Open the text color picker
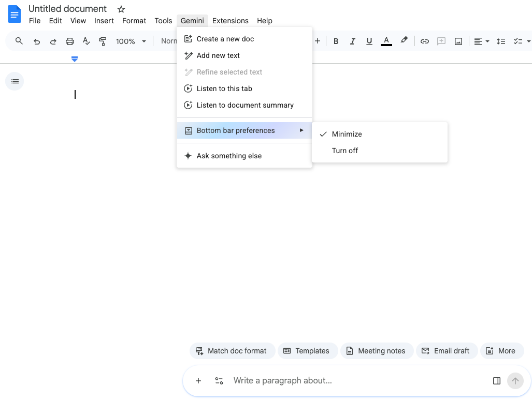Viewport: 532px width, 401px height. click(386, 41)
